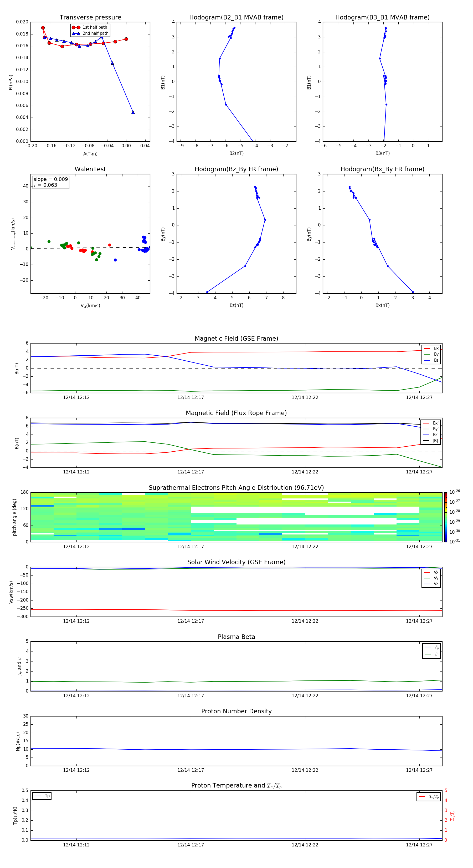Click 'Bz(nT)' x-axis label
473x868 pixels.
[236, 305]
